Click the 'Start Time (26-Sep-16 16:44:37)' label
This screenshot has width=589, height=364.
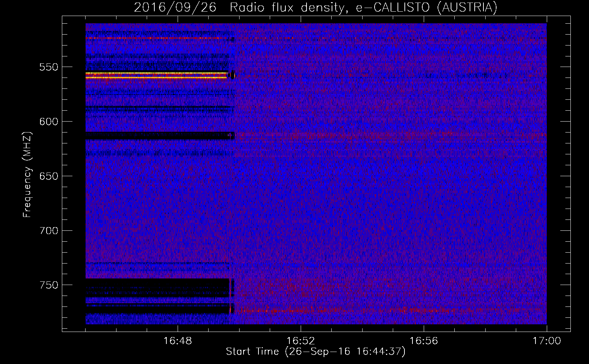point(316,352)
